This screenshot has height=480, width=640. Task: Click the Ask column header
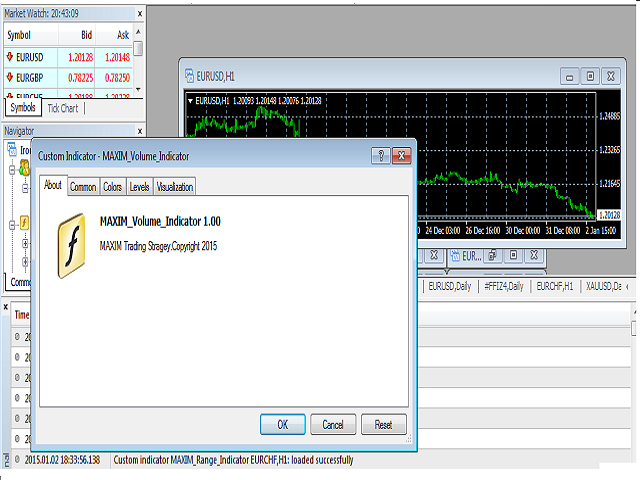click(x=114, y=35)
